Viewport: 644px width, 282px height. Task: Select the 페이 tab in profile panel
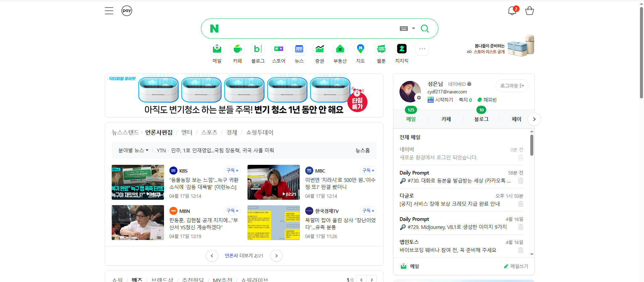(x=517, y=119)
